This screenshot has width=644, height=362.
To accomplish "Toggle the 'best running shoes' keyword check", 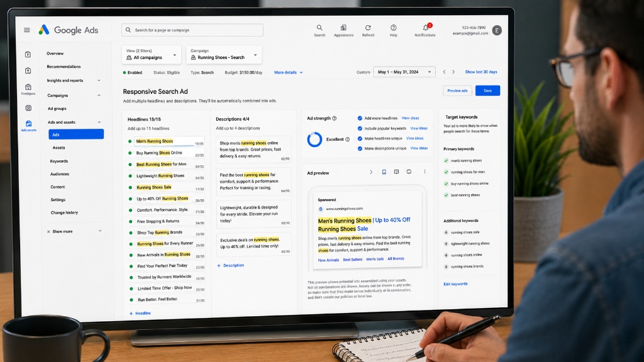I will [x=446, y=195].
